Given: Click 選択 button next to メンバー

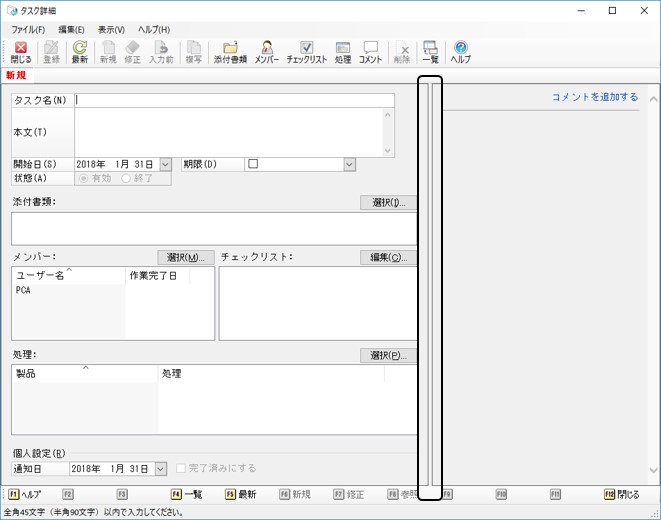Looking at the screenshot, I should [x=186, y=258].
